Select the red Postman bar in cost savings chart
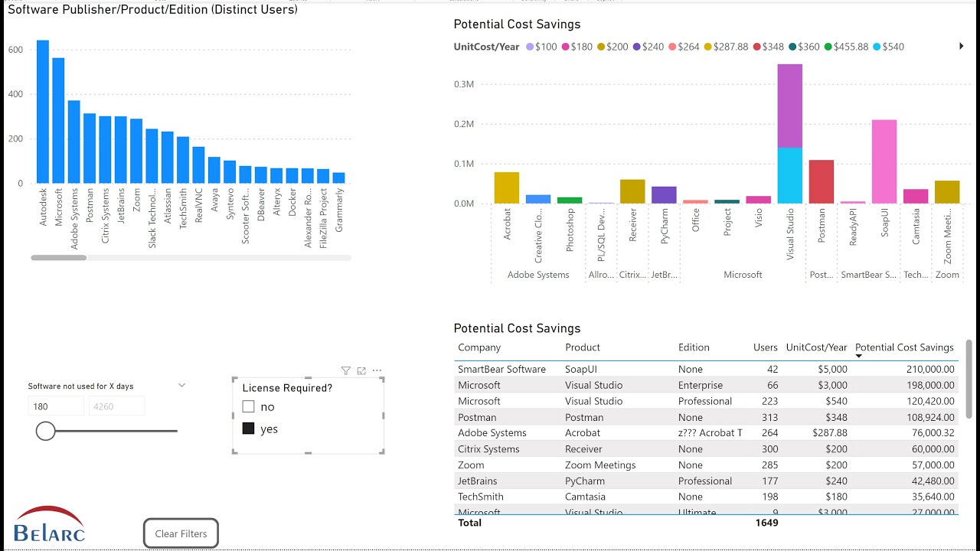The height and width of the screenshot is (551, 980). pyautogui.click(x=822, y=182)
